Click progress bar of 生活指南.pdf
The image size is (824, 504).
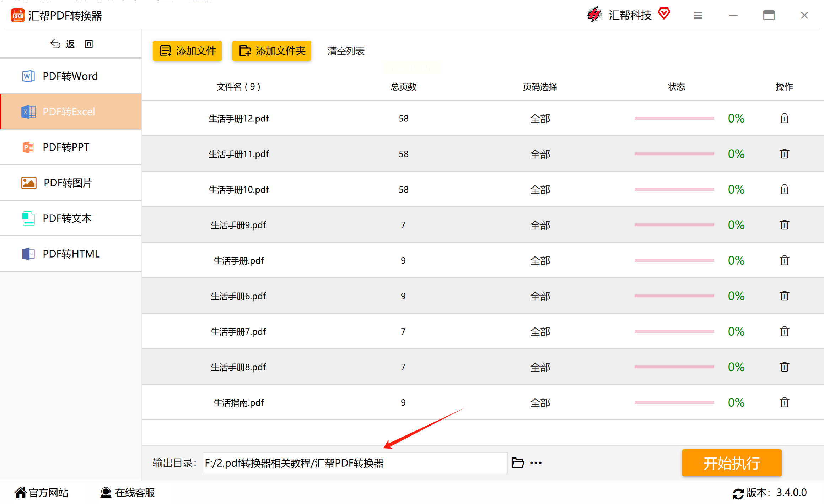pyautogui.click(x=674, y=402)
